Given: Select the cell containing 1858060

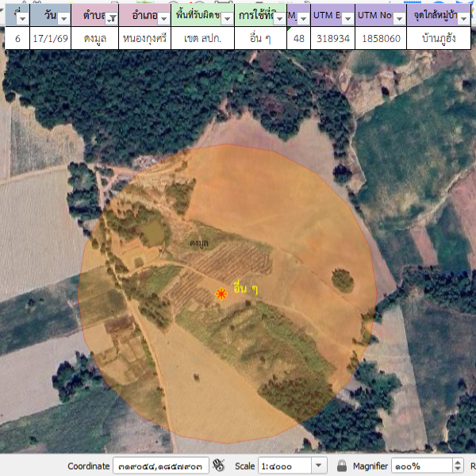Looking at the screenshot, I should point(380,37).
